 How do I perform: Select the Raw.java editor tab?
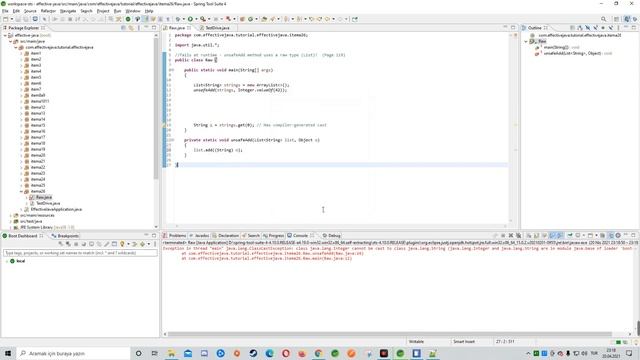click(x=177, y=28)
